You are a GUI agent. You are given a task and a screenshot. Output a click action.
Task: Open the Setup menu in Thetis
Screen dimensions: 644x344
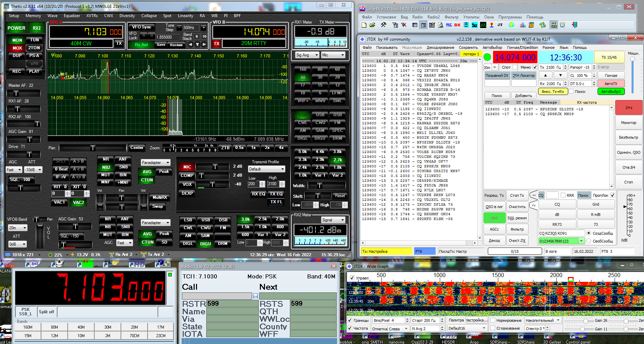[14, 16]
